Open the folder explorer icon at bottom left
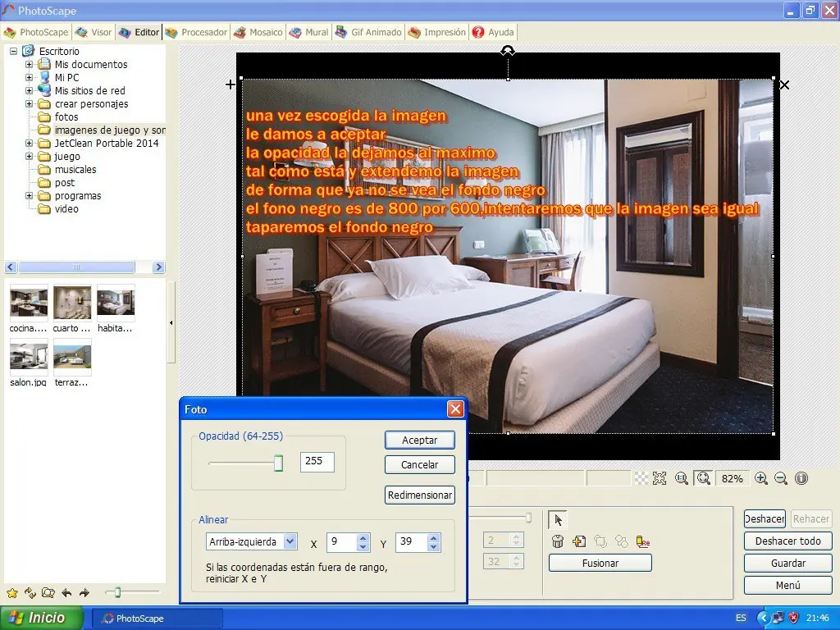Image resolution: width=840 pixels, height=630 pixels. click(48, 592)
